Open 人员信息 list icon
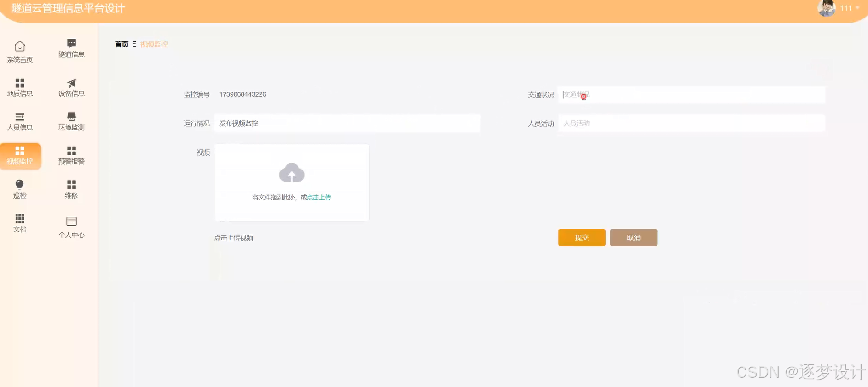868x387 pixels. pyautogui.click(x=20, y=117)
